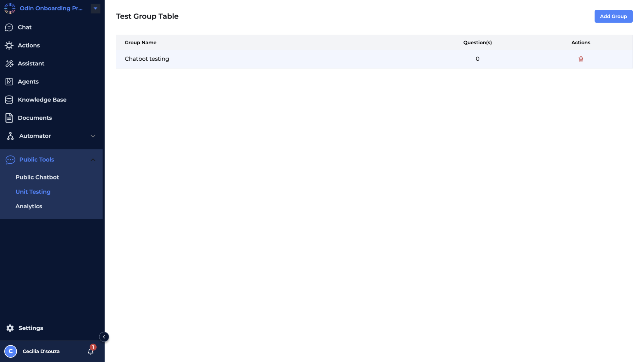Click Cecilia D'souza user avatar

11,351
